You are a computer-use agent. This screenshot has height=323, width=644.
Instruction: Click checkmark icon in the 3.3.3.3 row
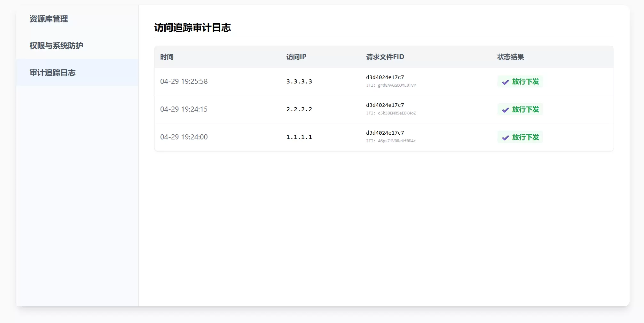[x=505, y=82]
